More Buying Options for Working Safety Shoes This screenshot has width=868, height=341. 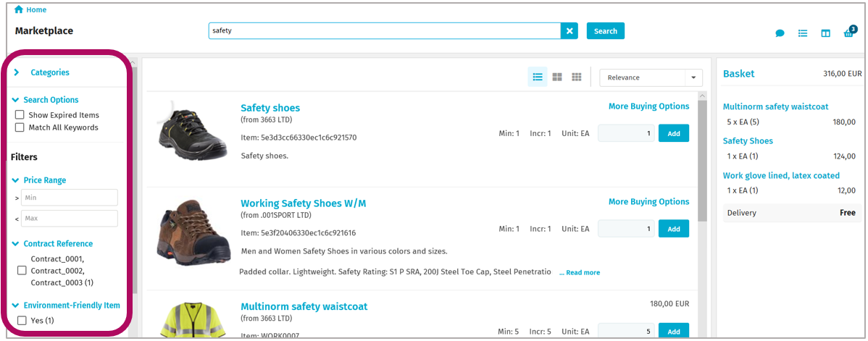pyautogui.click(x=648, y=201)
